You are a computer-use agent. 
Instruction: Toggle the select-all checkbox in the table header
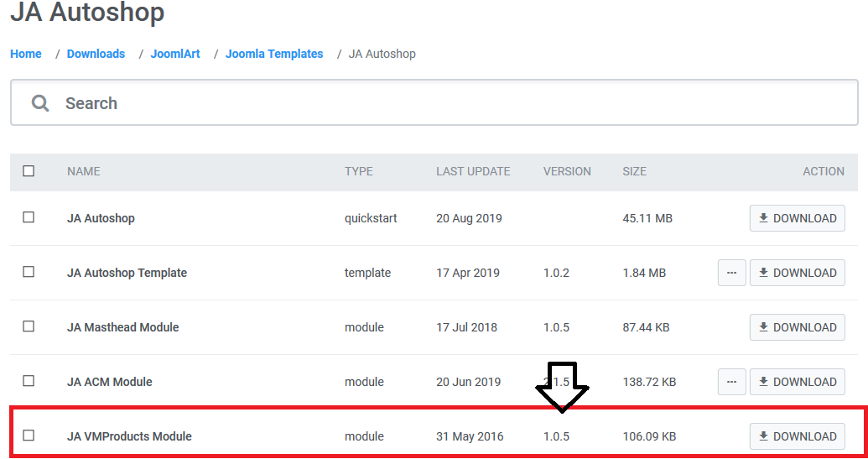[29, 171]
